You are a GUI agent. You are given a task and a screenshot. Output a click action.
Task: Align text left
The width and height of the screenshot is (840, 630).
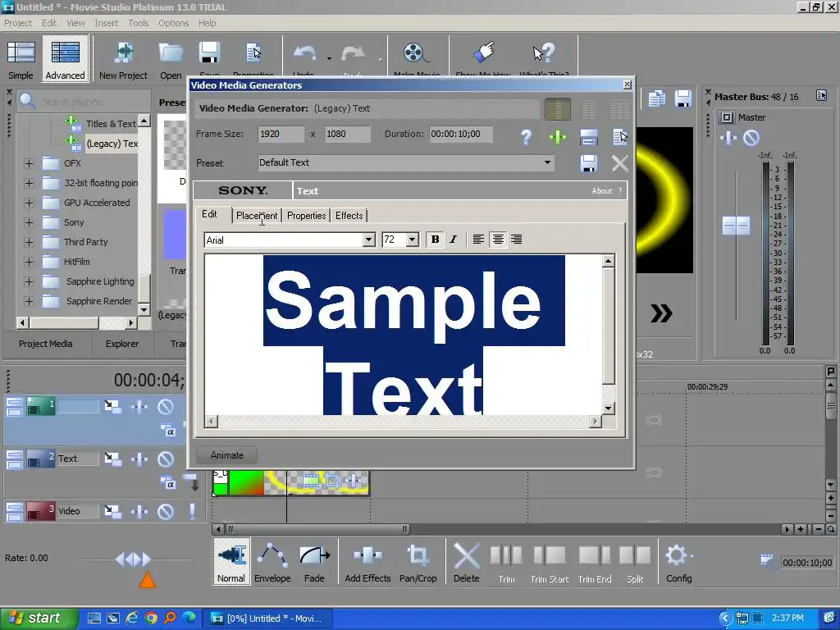tap(478, 240)
